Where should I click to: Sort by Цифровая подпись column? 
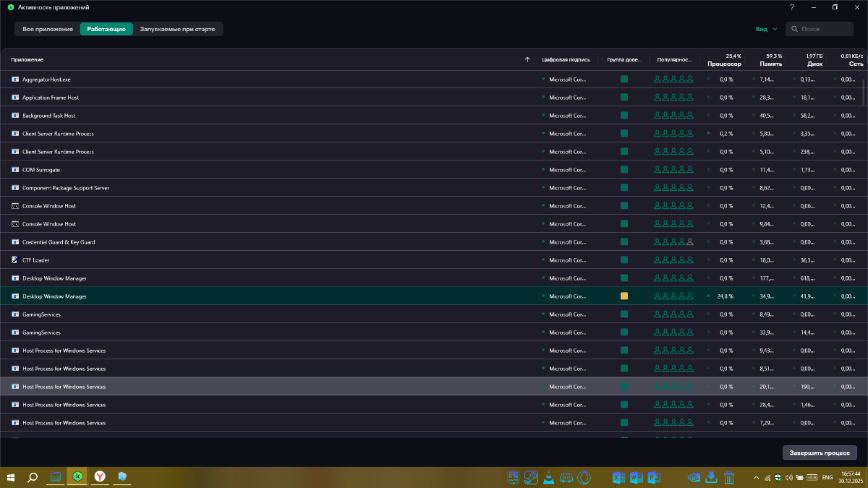point(566,59)
